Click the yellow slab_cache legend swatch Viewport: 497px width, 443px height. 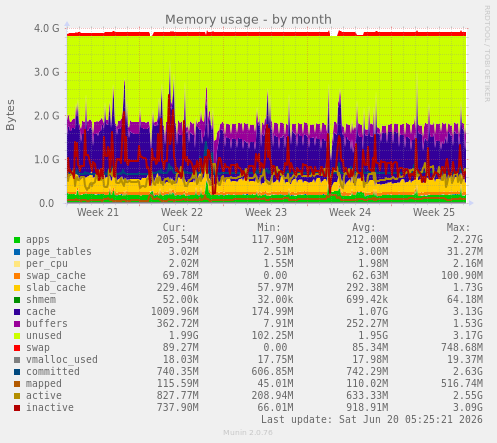click(17, 288)
